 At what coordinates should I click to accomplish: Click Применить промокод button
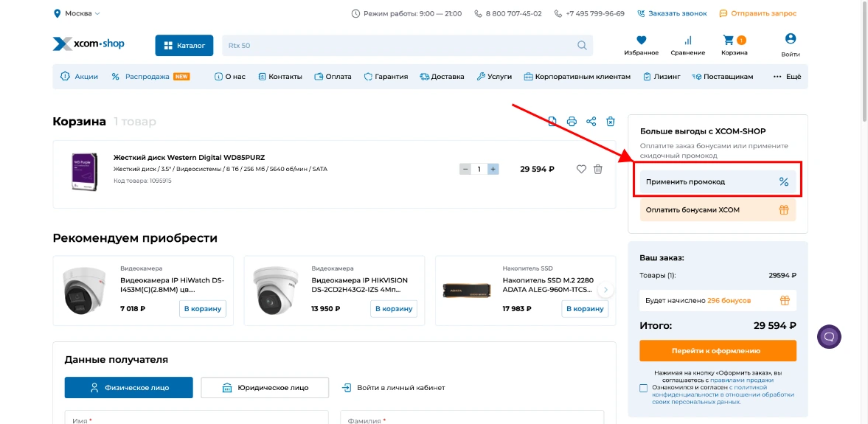(x=718, y=181)
